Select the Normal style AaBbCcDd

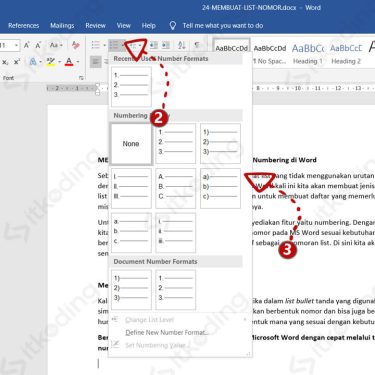[x=231, y=48]
